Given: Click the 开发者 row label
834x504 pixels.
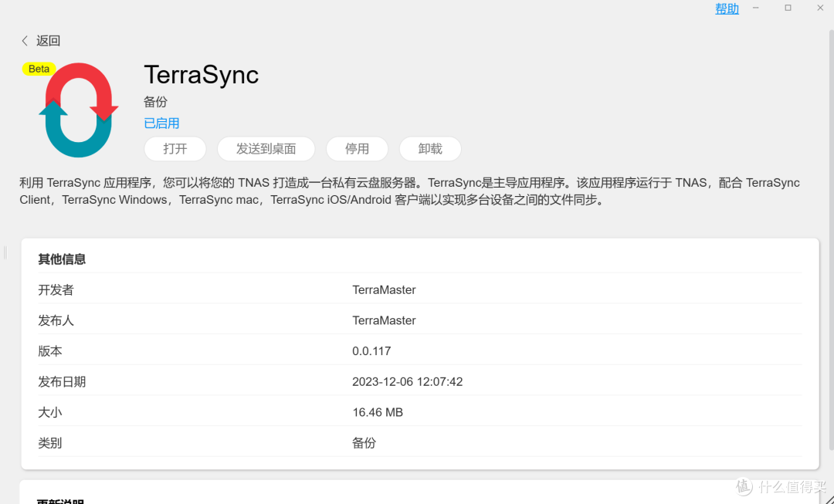Looking at the screenshot, I should tap(56, 289).
